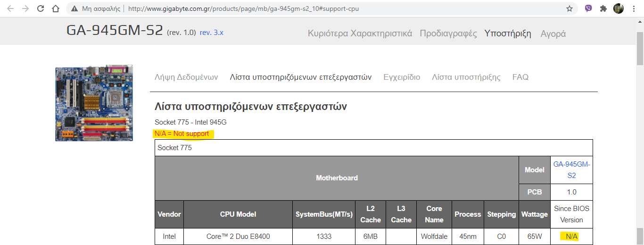The width and height of the screenshot is (644, 245).
Task: Open the Chrome three-dot menu
Action: 633,8
